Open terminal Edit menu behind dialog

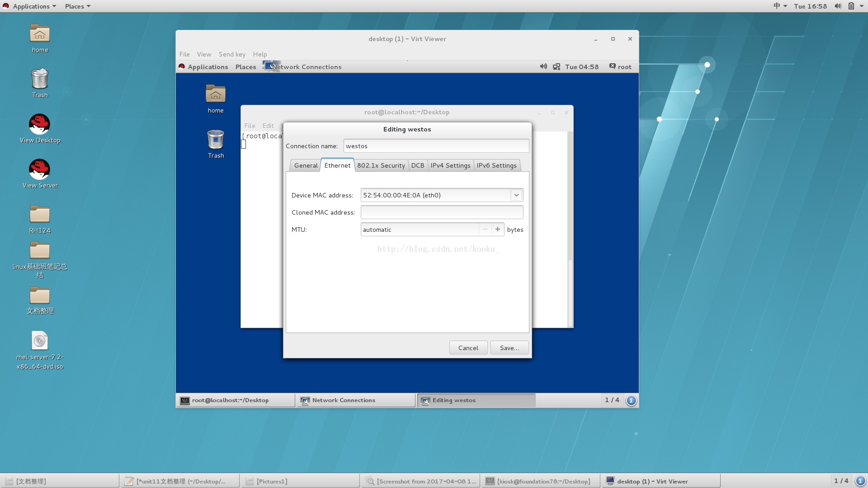click(268, 126)
